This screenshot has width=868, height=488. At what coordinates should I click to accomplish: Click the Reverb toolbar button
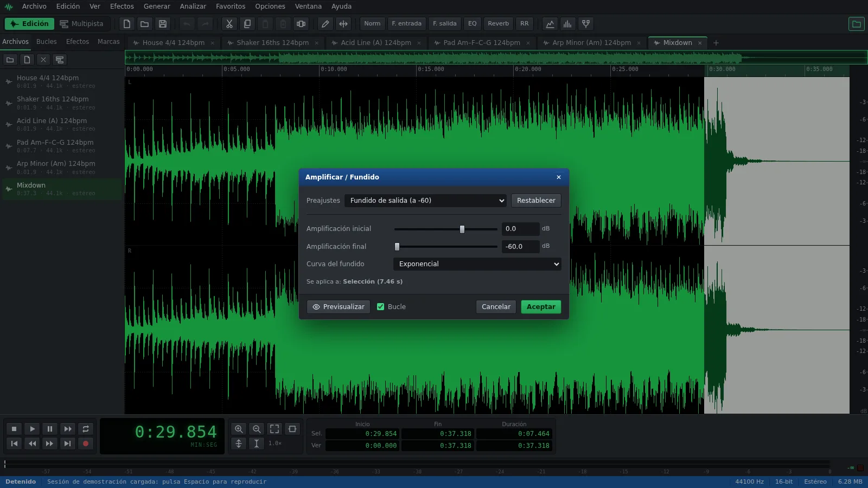coord(498,24)
